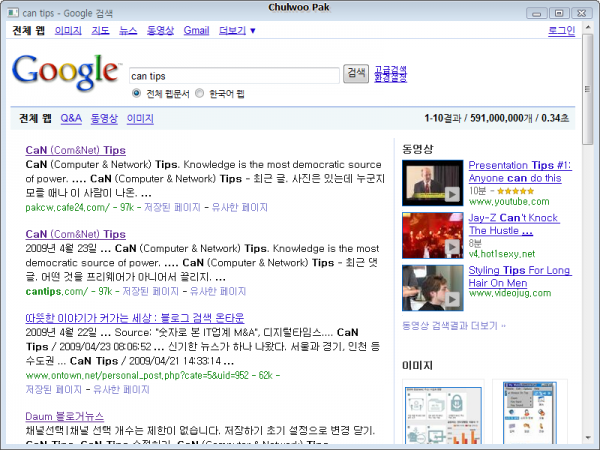Screen dimensions: 600x450
Task: Switch to the Q&A results tab
Action: point(71,118)
